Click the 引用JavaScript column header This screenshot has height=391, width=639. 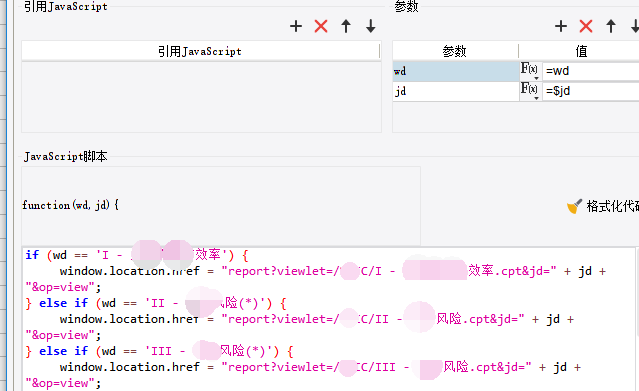coord(200,51)
